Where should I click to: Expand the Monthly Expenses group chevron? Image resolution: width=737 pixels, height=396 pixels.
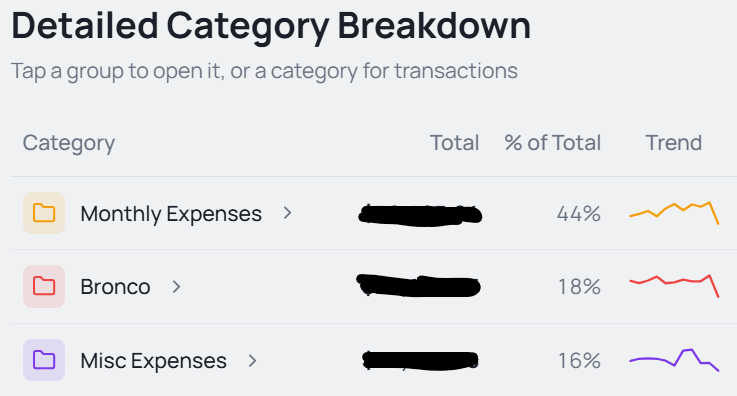[x=287, y=213]
